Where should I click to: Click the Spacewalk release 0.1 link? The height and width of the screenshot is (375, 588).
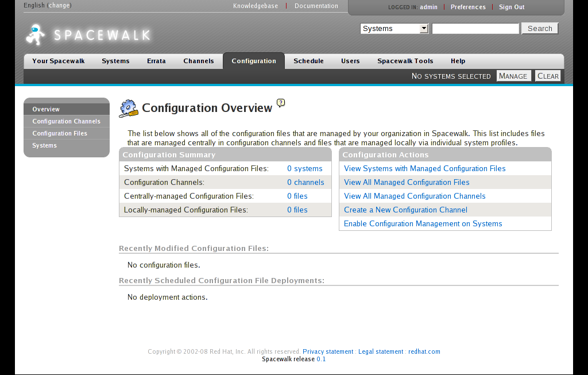tap(321, 359)
